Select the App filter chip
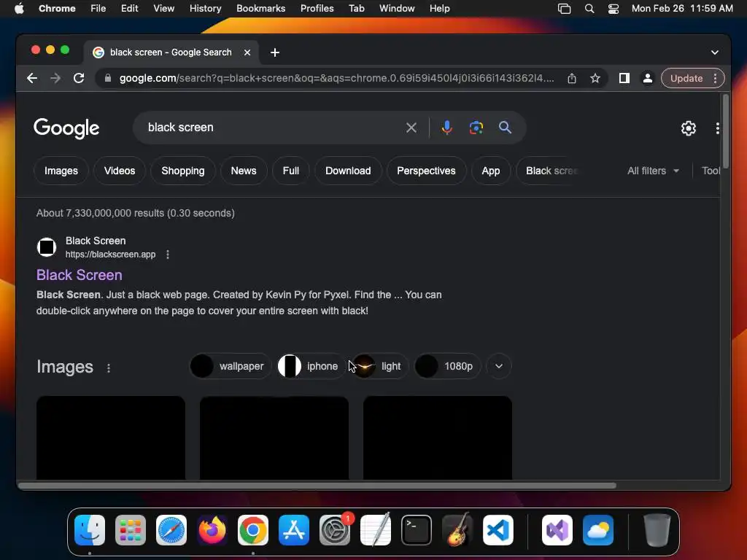The height and width of the screenshot is (560, 747). pyautogui.click(x=491, y=171)
